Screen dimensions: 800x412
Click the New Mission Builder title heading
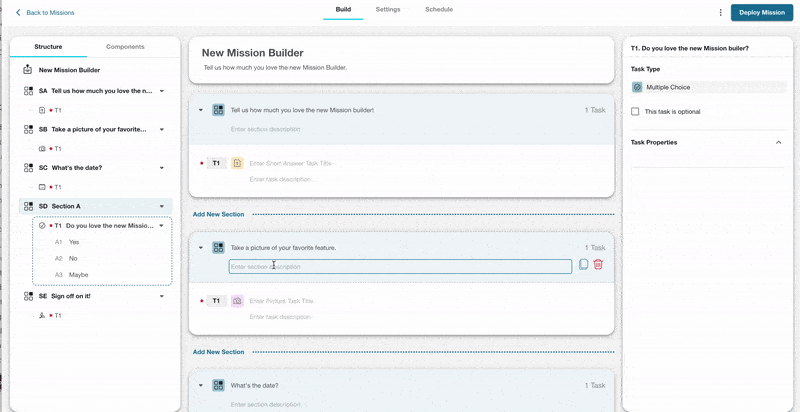click(x=253, y=53)
